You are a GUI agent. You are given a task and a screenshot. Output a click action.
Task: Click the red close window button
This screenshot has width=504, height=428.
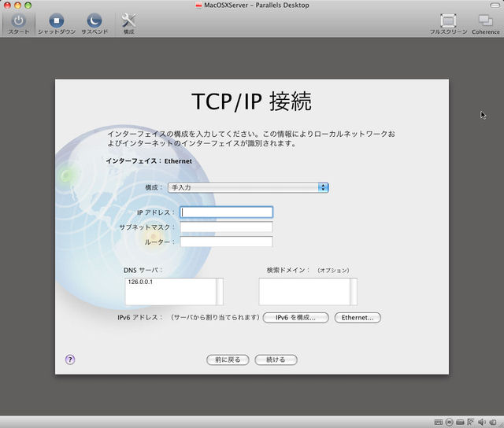coord(7,6)
